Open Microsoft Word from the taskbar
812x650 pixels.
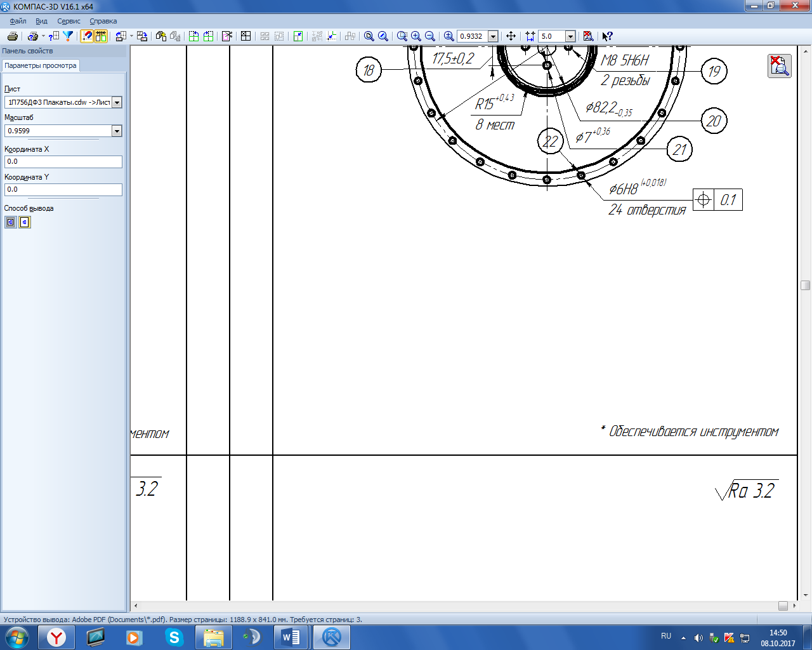click(x=291, y=637)
